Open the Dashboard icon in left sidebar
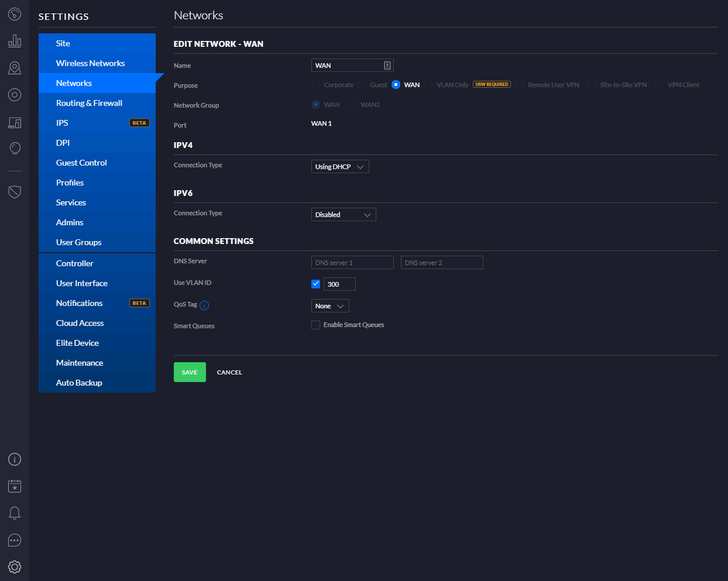 (15, 14)
